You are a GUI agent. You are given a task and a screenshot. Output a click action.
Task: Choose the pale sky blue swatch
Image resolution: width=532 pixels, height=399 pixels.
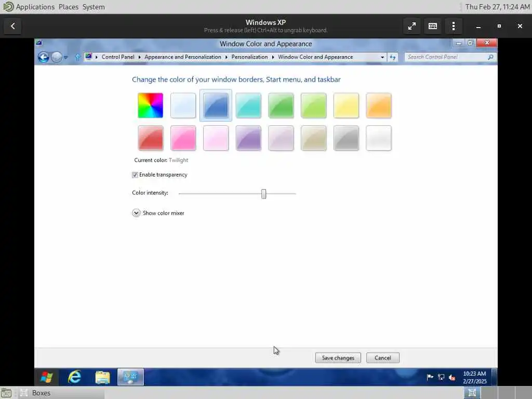[183, 105]
